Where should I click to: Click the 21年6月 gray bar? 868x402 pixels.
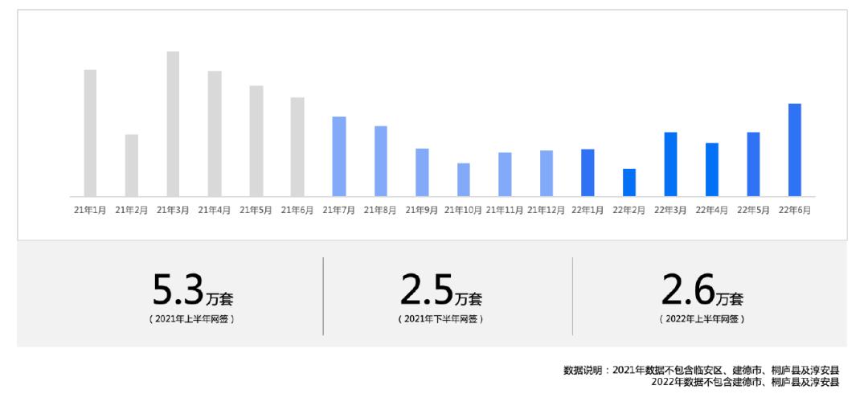pos(297,146)
